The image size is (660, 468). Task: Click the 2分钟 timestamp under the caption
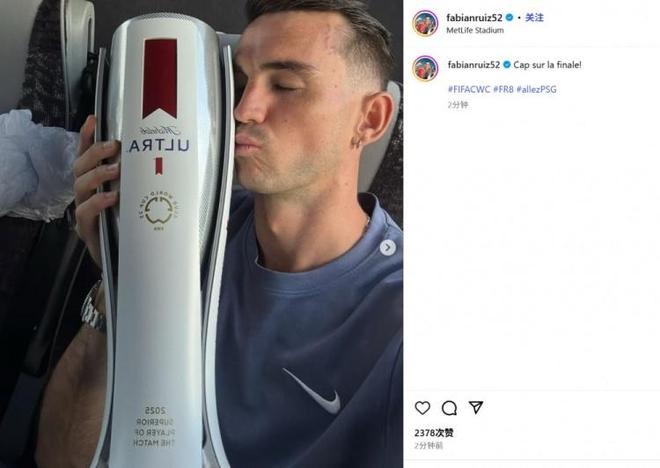(458, 105)
